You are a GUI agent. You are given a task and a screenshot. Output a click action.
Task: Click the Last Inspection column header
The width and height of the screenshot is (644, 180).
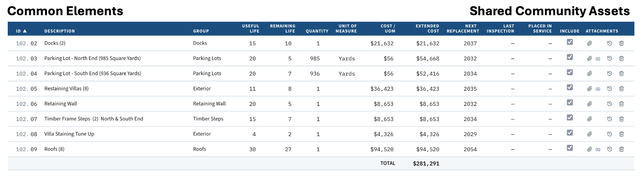500,29
